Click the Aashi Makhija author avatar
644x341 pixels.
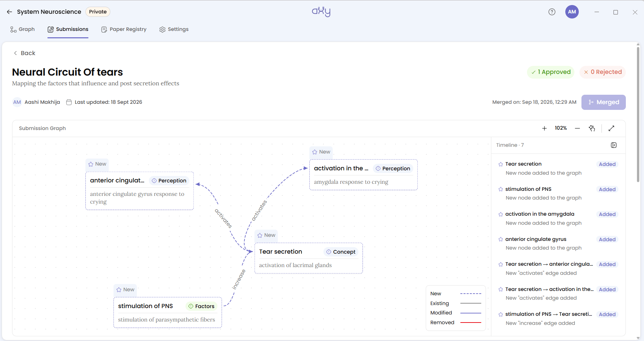pos(17,102)
